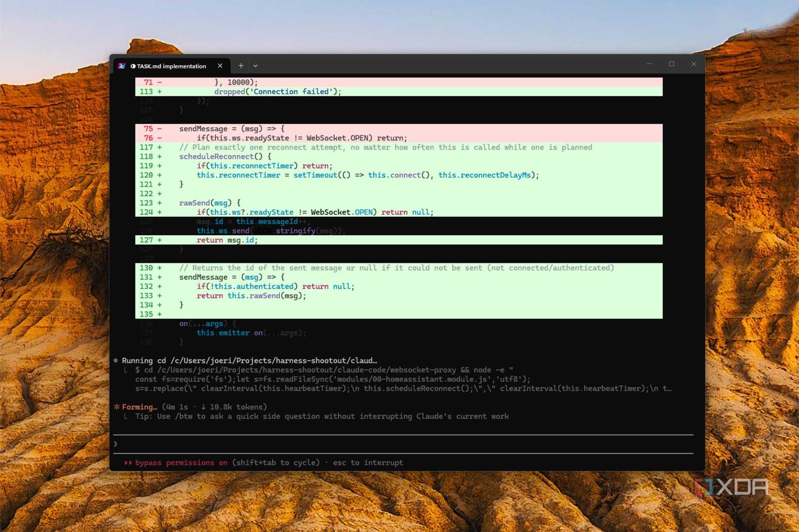Click the /btw tip text line

click(x=322, y=416)
